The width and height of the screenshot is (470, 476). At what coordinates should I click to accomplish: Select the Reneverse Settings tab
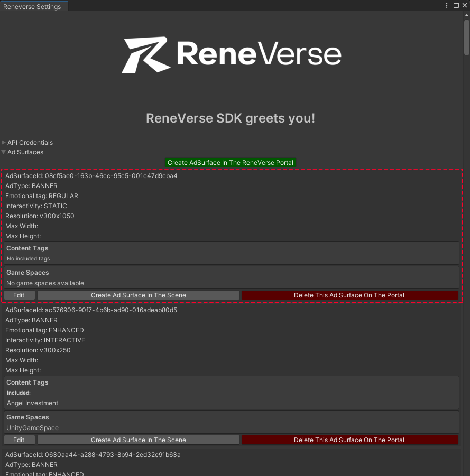tap(34, 6)
